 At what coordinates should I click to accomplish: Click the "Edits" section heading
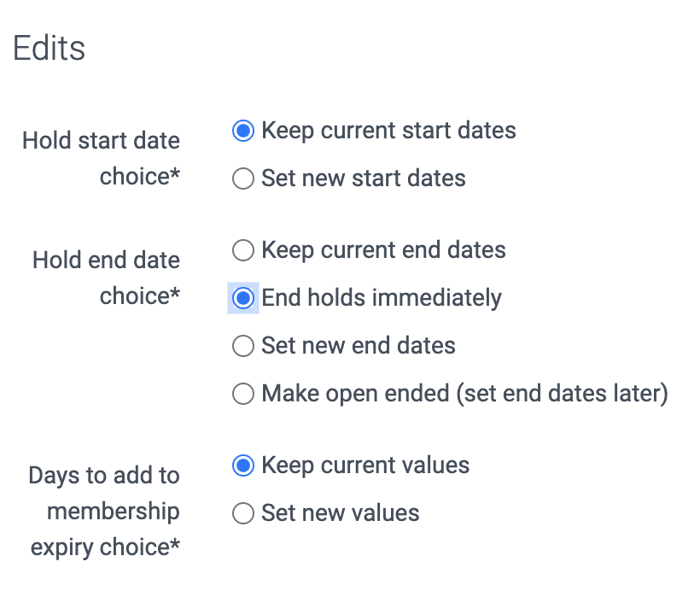pos(49,49)
